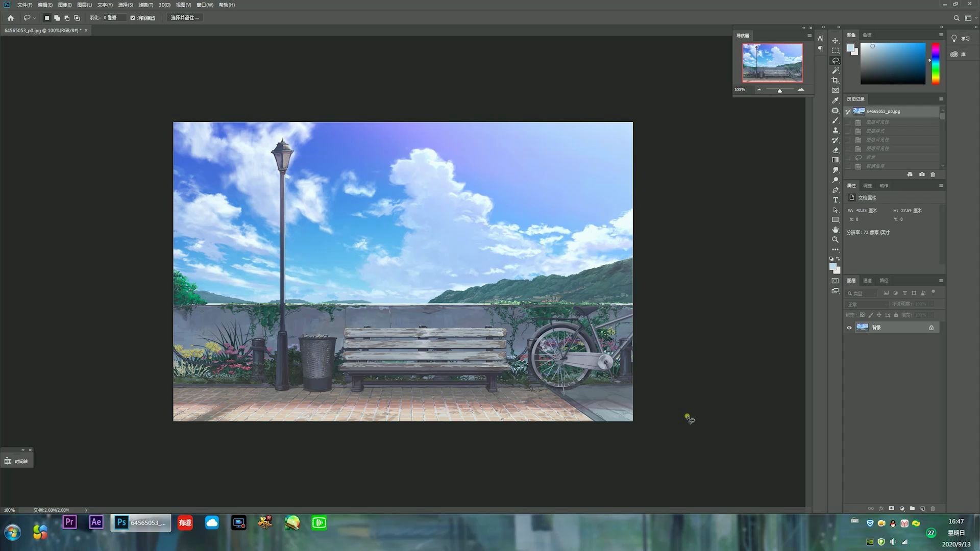Image resolution: width=980 pixels, height=551 pixels.
Task: Click the Home icon in options bar
Action: point(11,18)
